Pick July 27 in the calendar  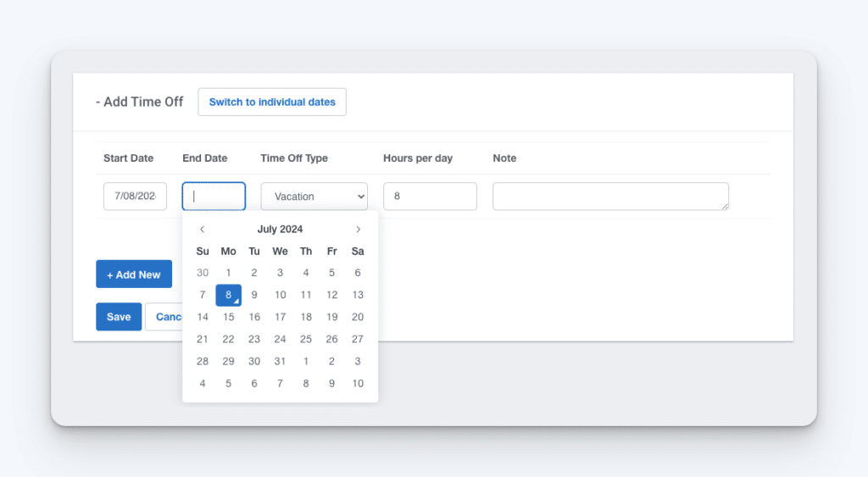click(358, 339)
